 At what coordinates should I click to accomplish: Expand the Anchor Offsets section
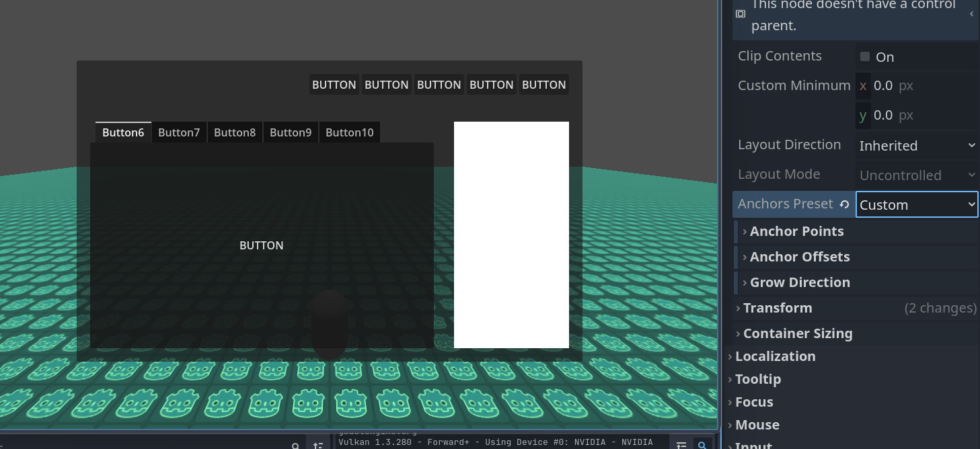coord(799,257)
